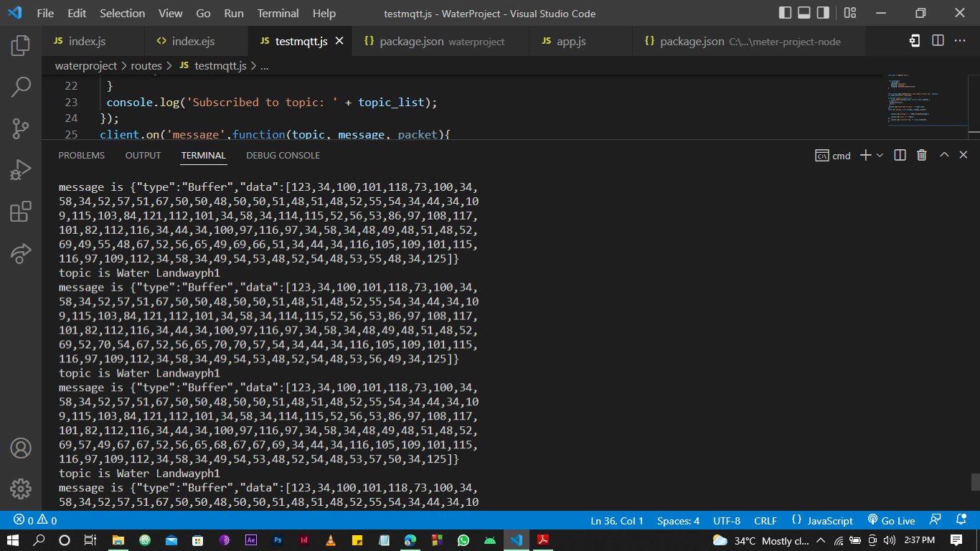Open the feedback icon in status bar
The image size is (980, 551).
coord(936,520)
